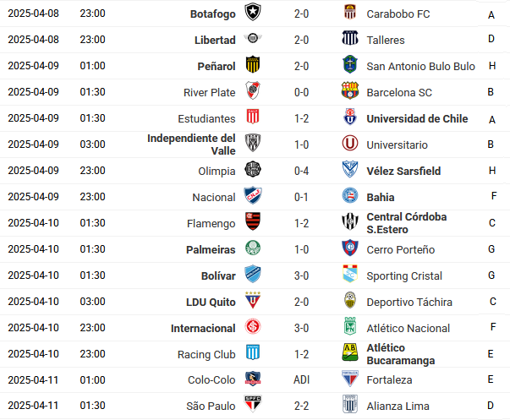Select group F on Internacional row

493,327
